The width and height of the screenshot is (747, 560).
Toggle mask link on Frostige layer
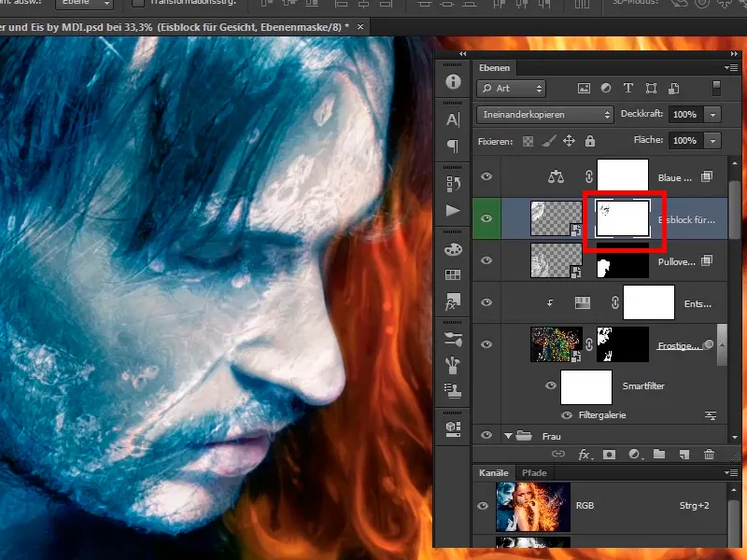coord(589,344)
